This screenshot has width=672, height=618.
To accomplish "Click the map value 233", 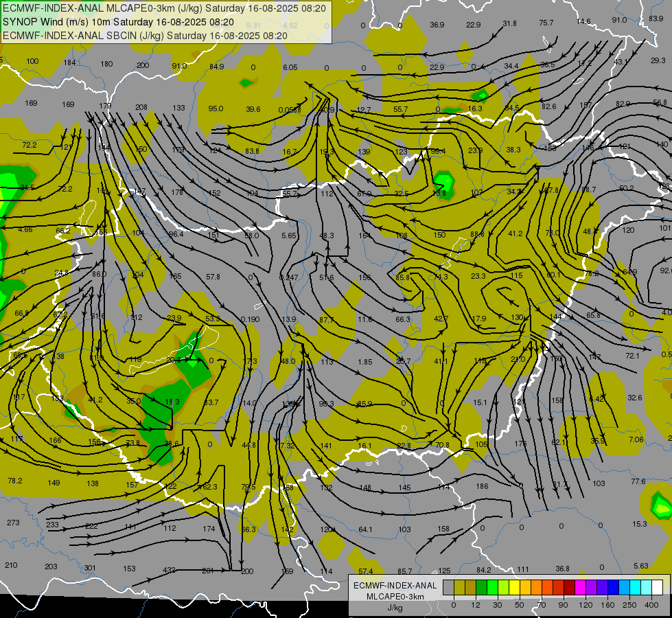I will point(52,525).
